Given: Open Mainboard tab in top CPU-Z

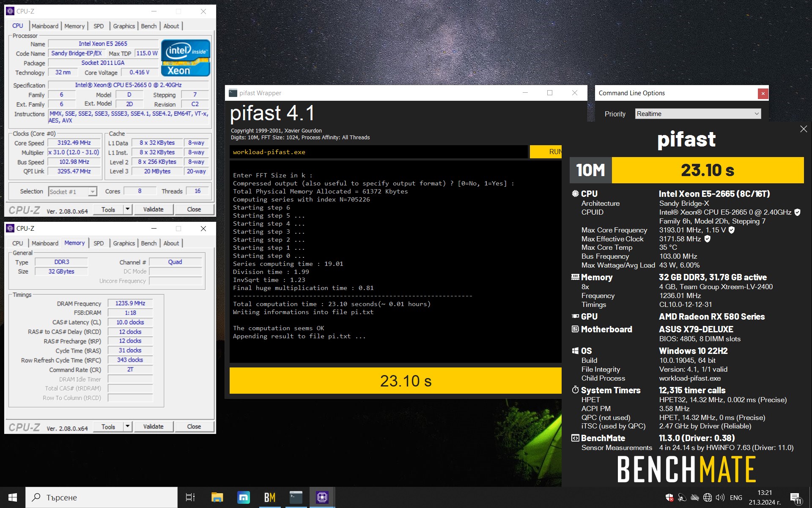Looking at the screenshot, I should (45, 26).
